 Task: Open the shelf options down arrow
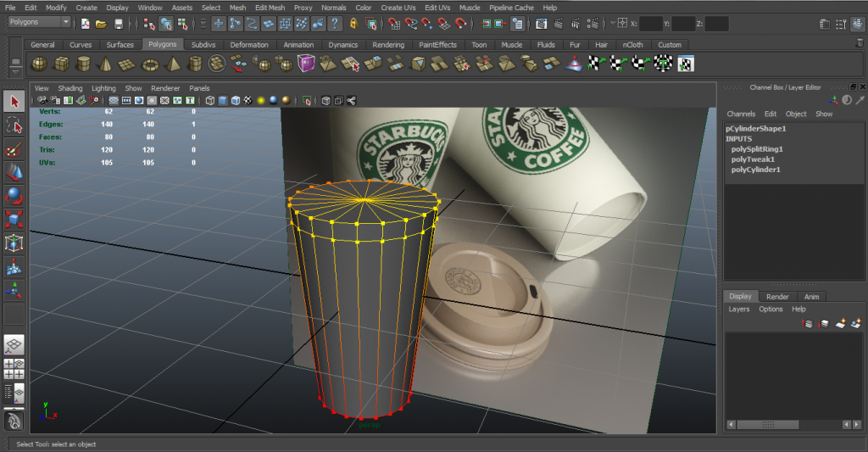pyautogui.click(x=15, y=71)
